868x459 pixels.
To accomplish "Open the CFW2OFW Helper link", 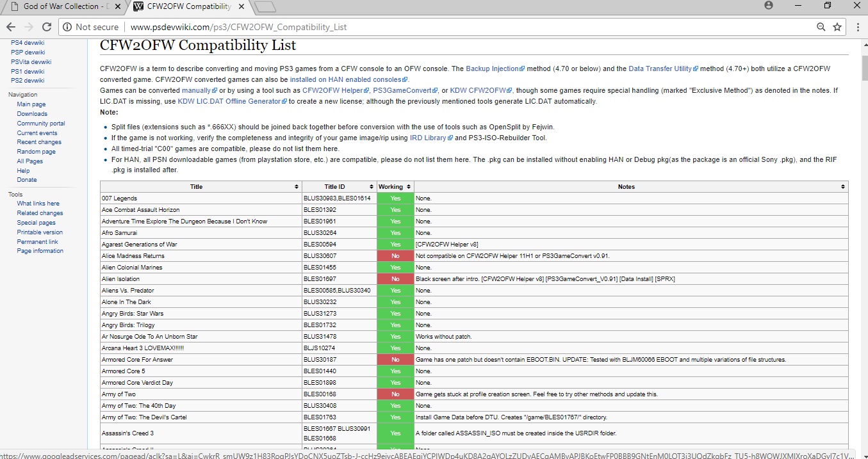I will [336, 90].
